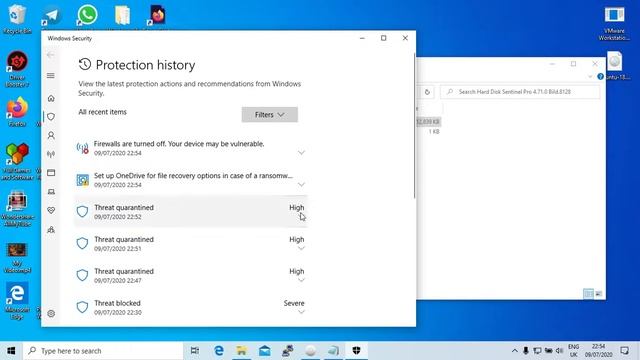The image size is (640, 360).
Task: Click the taskbar search box
Action: coord(103,351)
